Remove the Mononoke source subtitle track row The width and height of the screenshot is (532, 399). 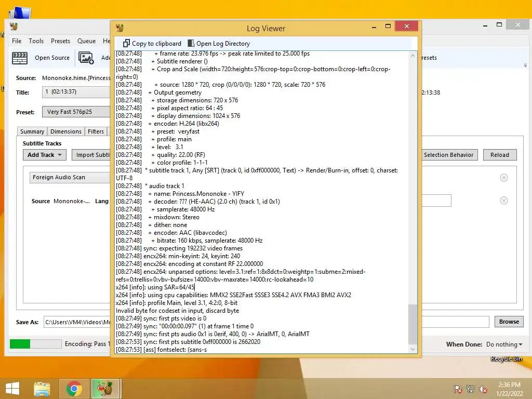504,201
